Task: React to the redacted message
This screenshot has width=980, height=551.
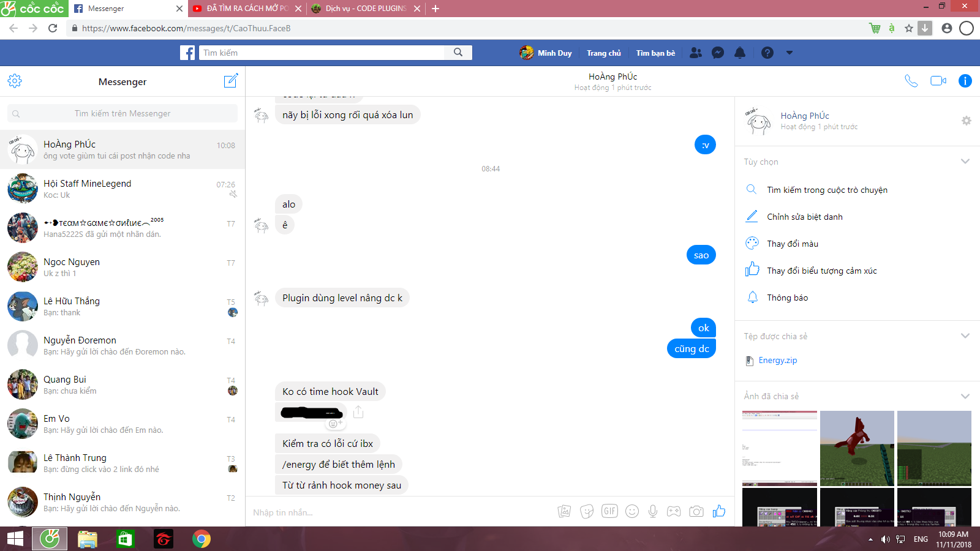Action: pyautogui.click(x=334, y=423)
